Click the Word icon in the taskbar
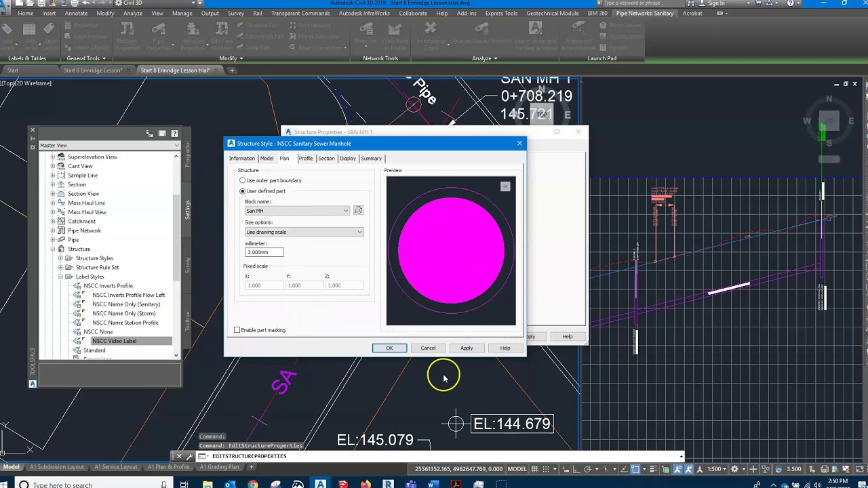Viewport: 868px width, 488px height. click(x=433, y=484)
